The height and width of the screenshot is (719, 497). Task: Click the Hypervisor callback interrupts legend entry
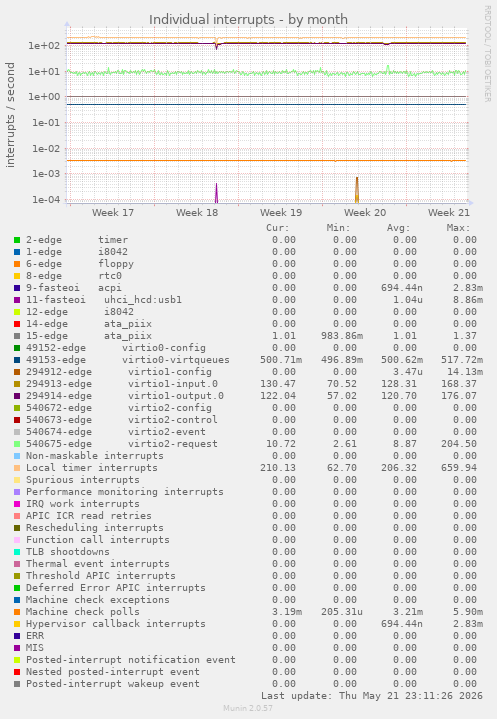[116, 624]
